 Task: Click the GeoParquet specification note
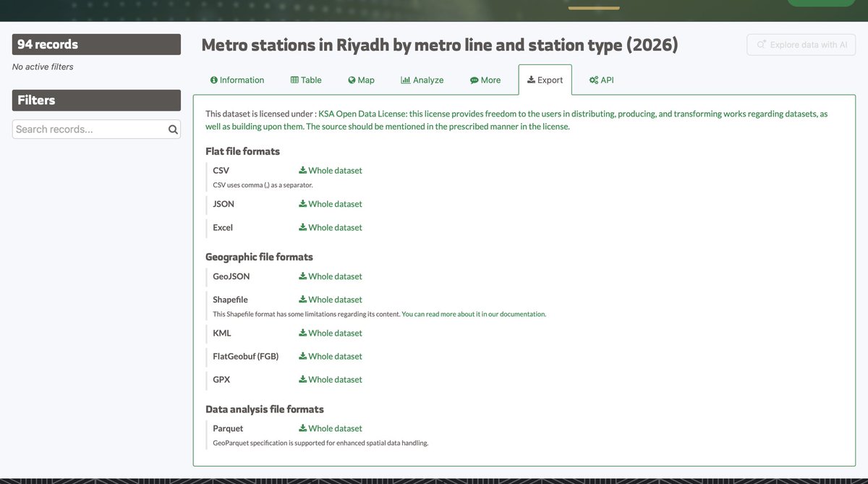[320, 443]
